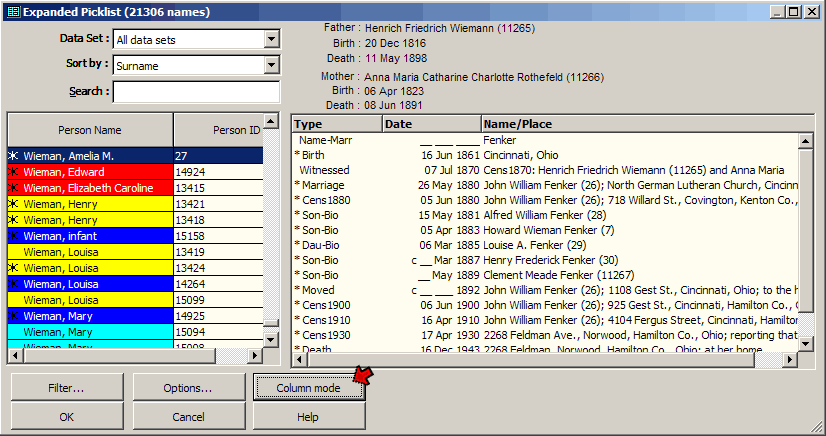Image resolution: width=826 pixels, height=436 pixels.
Task: Select Wieman, Louisa with ID 13424
Action: [x=135, y=268]
